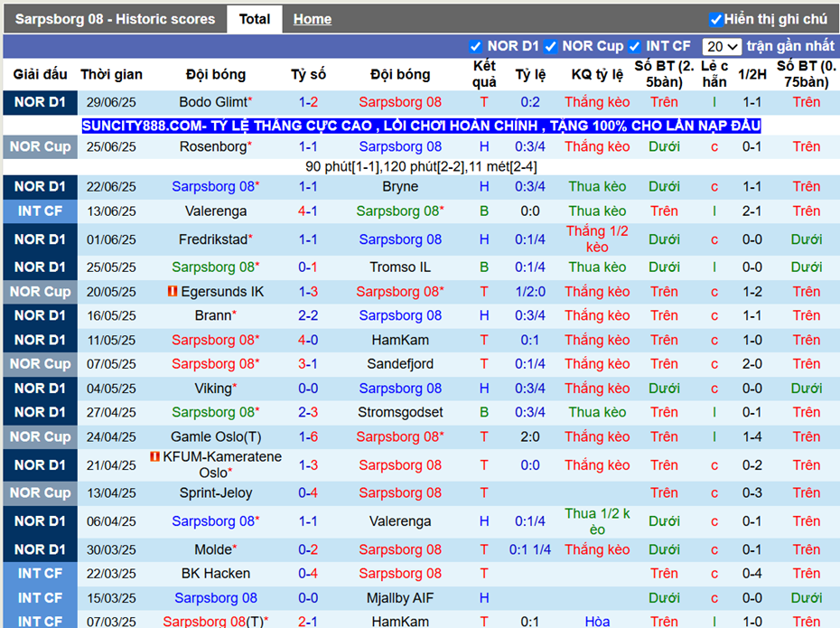Toggle the Hiển thị ghi chú checkbox
The image size is (840, 628).
[715, 20]
